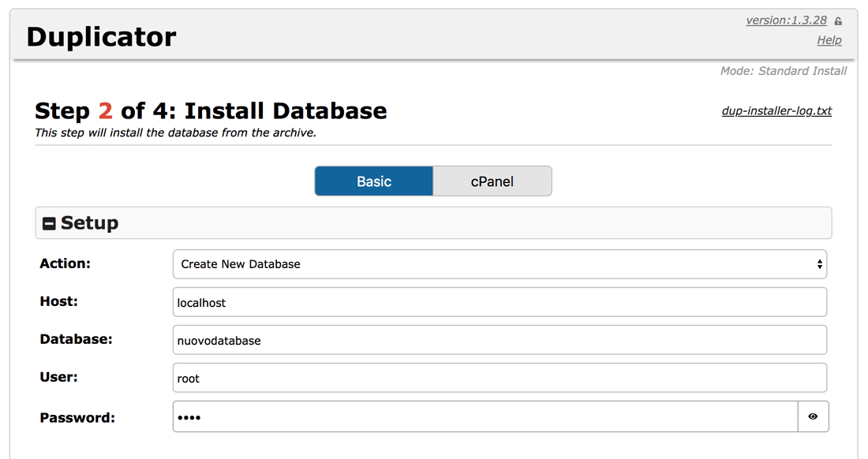
Task: Click the Database field containing nuovodatabase
Action: 499,340
